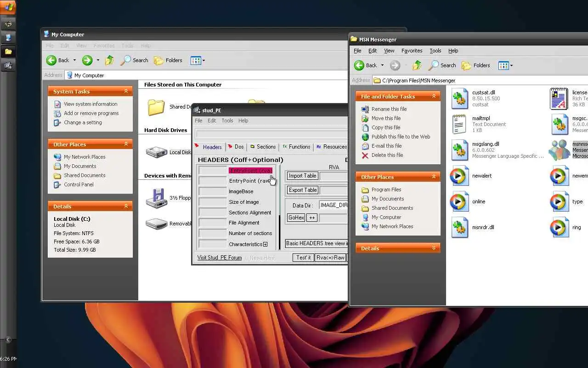Switch to Headers tab in stud_PE
Image resolution: width=588 pixels, height=368 pixels.
coord(209,147)
